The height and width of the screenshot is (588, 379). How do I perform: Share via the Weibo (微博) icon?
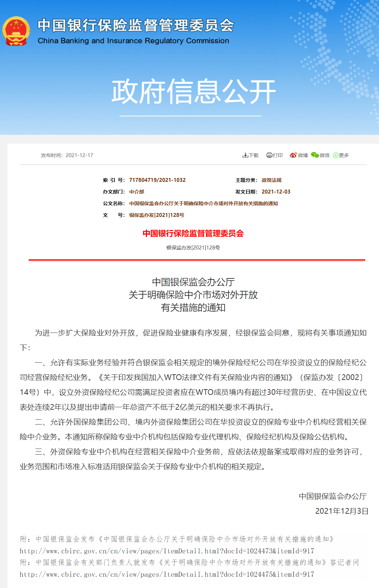click(293, 155)
